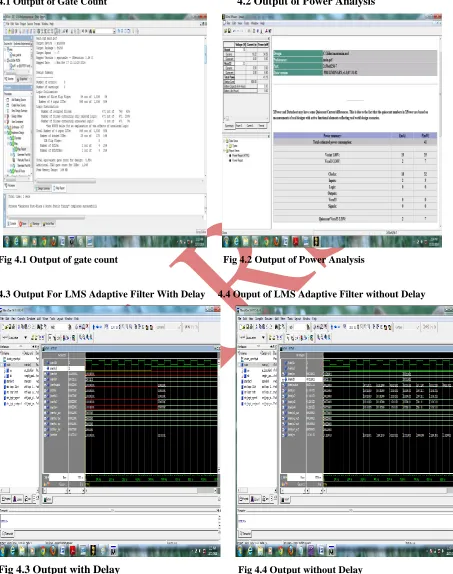Image resolution: width=453 pixels, height=574 pixels.
Task: Click ModelSim icon in Fig 4.3 taskbar
Action: [x=113, y=551]
